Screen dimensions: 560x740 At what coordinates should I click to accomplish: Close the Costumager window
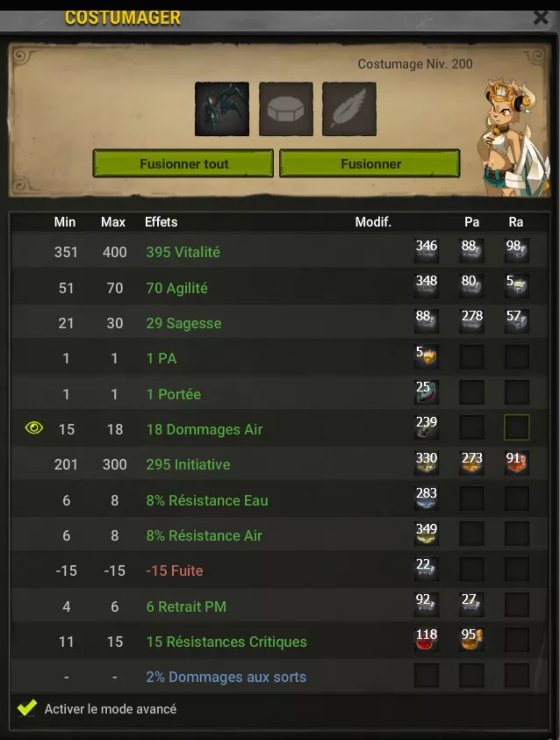(x=541, y=17)
